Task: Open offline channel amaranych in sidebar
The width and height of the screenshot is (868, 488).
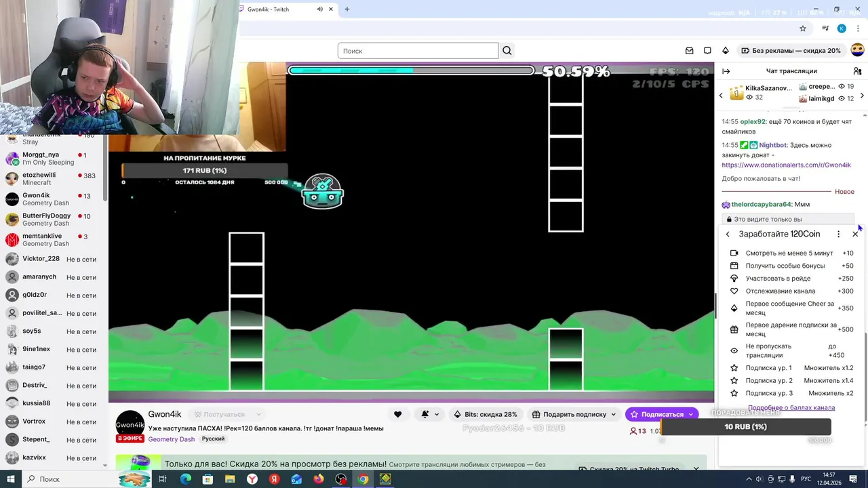Action: tap(53, 277)
